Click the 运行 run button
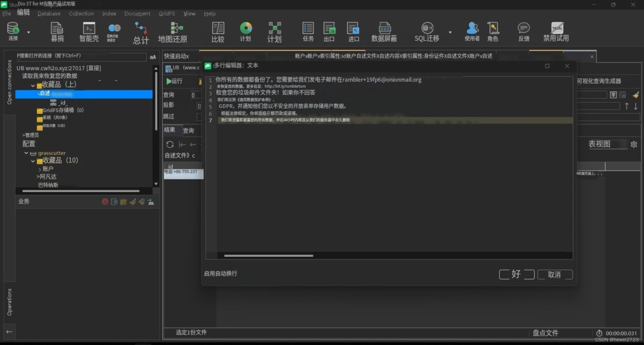This screenshot has width=644, height=345. click(175, 81)
